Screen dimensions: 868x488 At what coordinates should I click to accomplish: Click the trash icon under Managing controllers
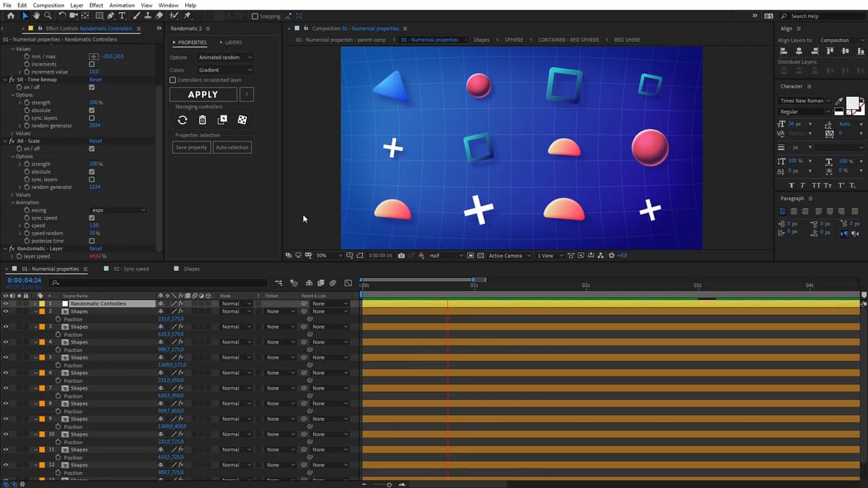pyautogui.click(x=202, y=120)
